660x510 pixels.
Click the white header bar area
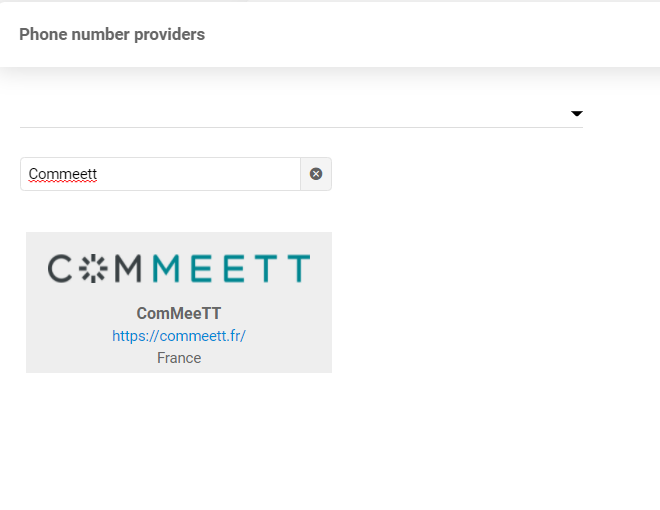coord(421,35)
